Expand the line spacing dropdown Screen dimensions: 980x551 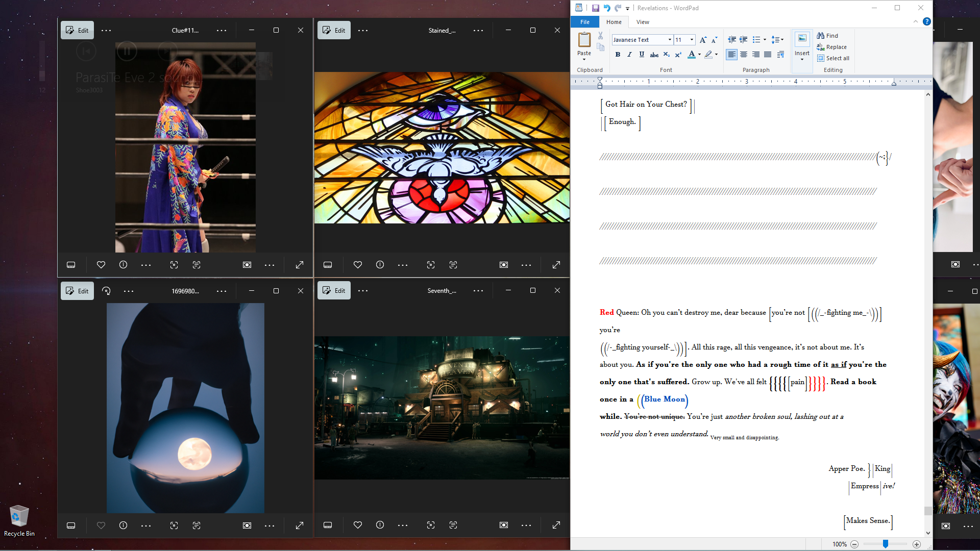(777, 40)
